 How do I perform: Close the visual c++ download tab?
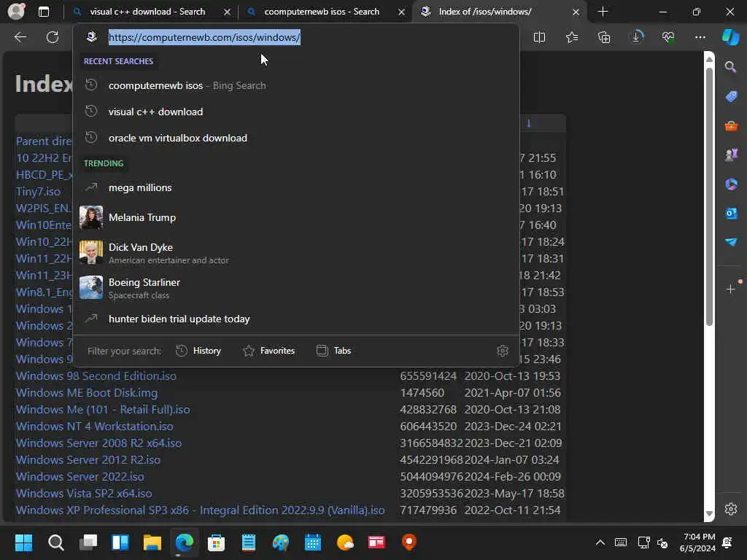pos(228,12)
